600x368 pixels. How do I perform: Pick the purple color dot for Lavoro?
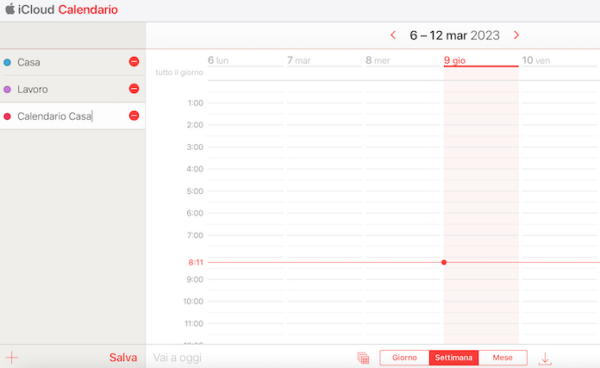pyautogui.click(x=7, y=89)
